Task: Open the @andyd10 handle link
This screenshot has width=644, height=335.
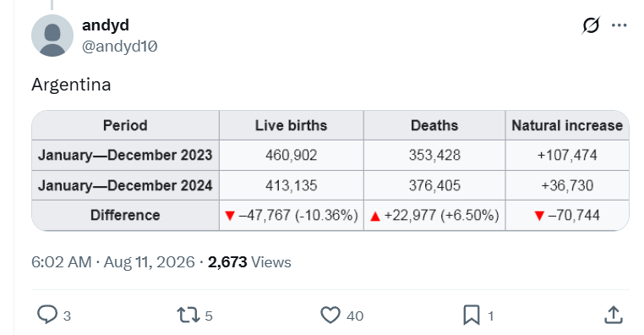Action: [x=119, y=46]
